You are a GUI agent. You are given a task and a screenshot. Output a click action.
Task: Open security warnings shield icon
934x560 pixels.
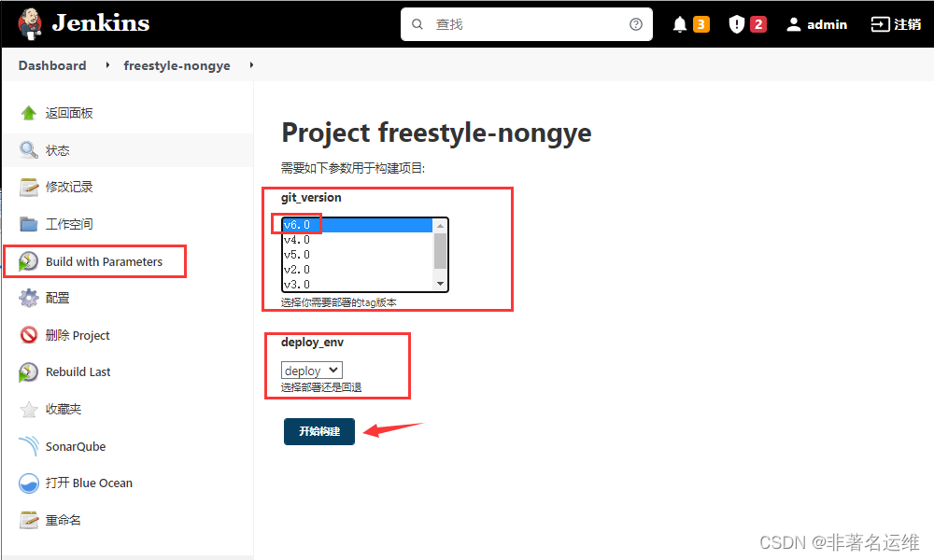(x=737, y=24)
